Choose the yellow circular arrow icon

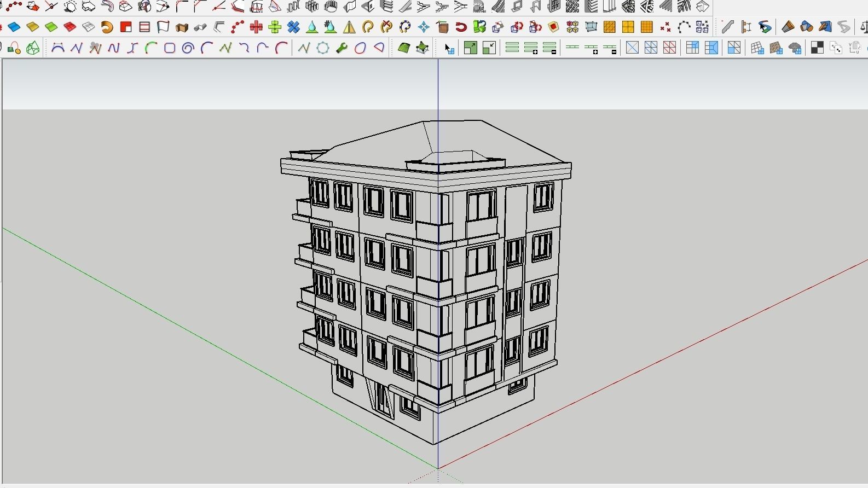[368, 27]
